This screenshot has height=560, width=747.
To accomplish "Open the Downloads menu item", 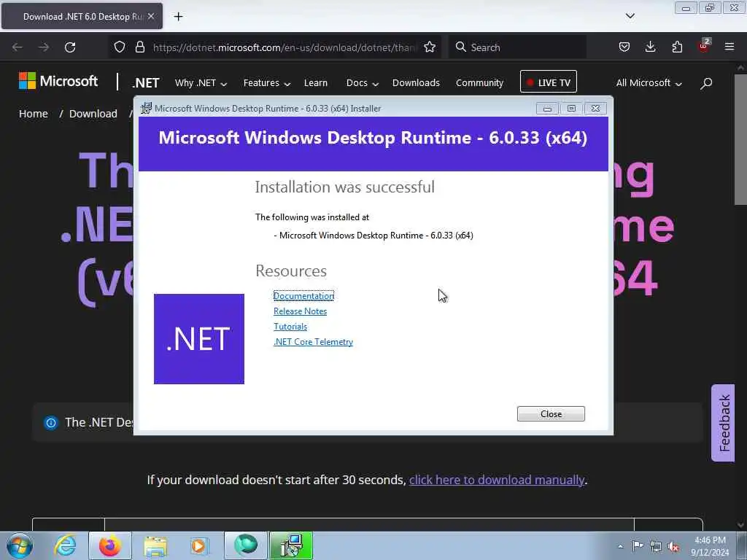I will point(416,83).
